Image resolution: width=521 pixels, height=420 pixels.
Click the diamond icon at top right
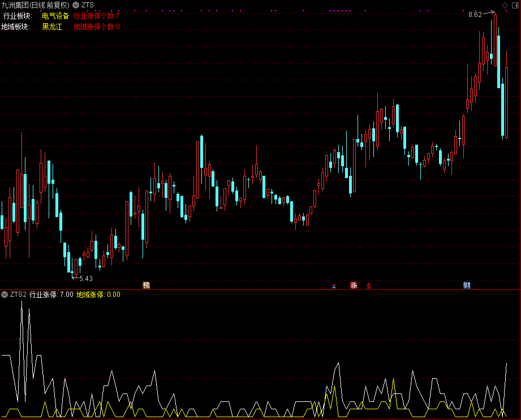pos(505,5)
